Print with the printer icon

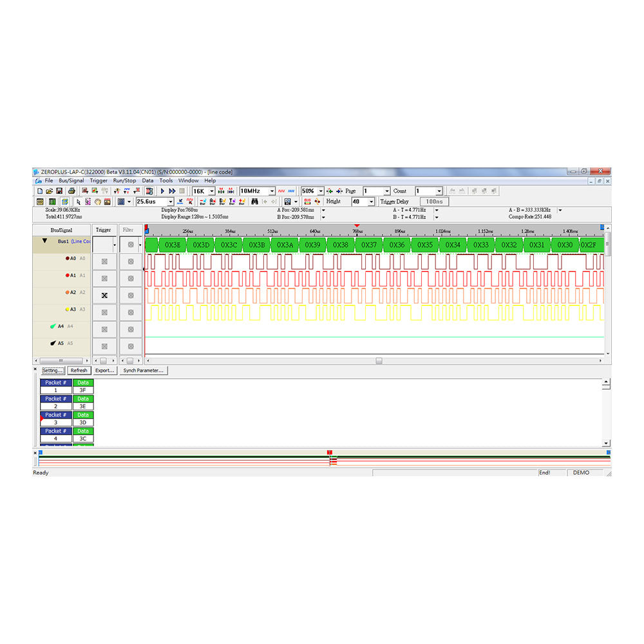click(x=71, y=191)
